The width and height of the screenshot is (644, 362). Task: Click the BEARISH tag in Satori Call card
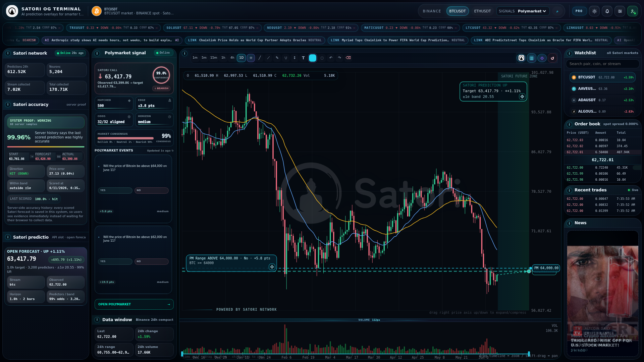pos(161,88)
